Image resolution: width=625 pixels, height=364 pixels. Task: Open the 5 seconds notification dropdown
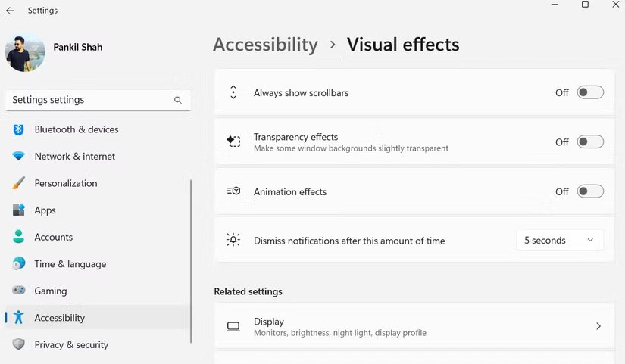[x=560, y=241]
